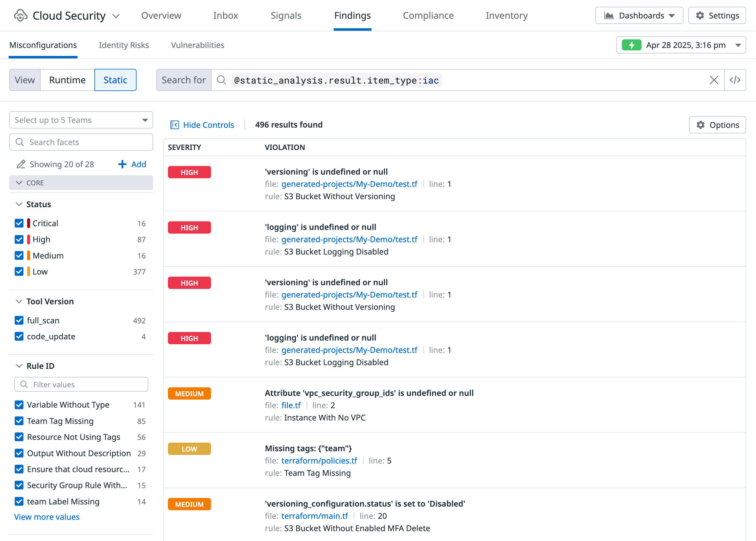
Task: Click View more values link
Action: click(47, 517)
